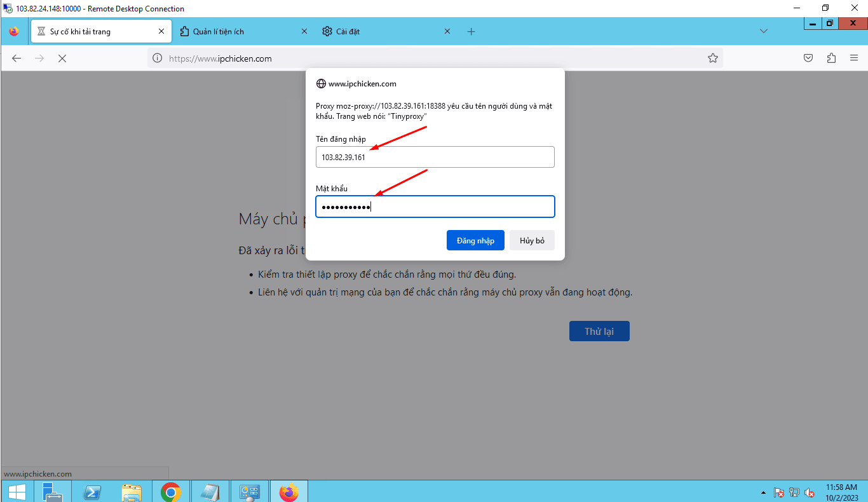The width and height of the screenshot is (868, 502).
Task: Open File Explorer from the taskbar
Action: tap(132, 492)
